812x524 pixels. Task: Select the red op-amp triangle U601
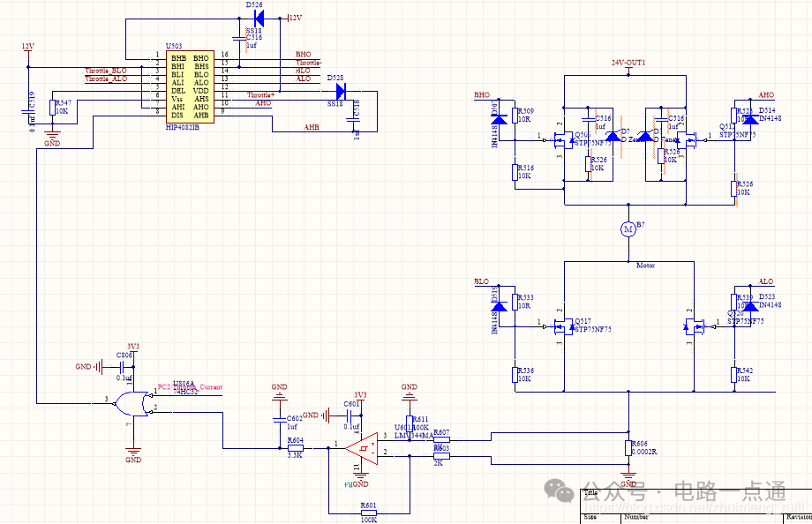click(x=362, y=448)
